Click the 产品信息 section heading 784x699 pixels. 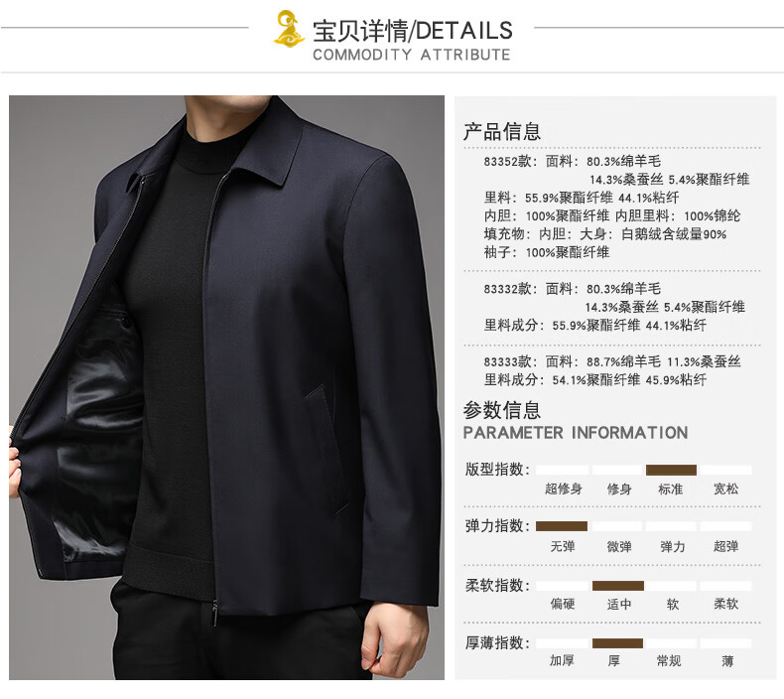[x=501, y=131]
